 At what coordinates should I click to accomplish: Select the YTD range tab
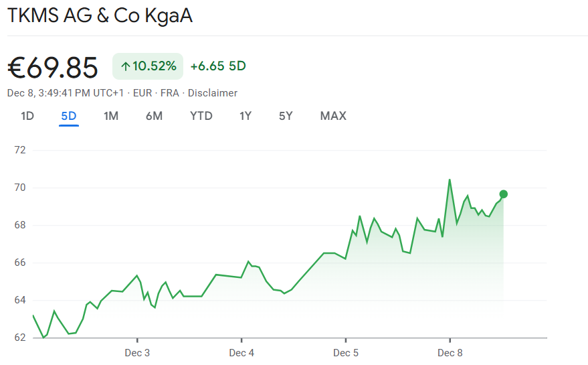pyautogui.click(x=201, y=116)
